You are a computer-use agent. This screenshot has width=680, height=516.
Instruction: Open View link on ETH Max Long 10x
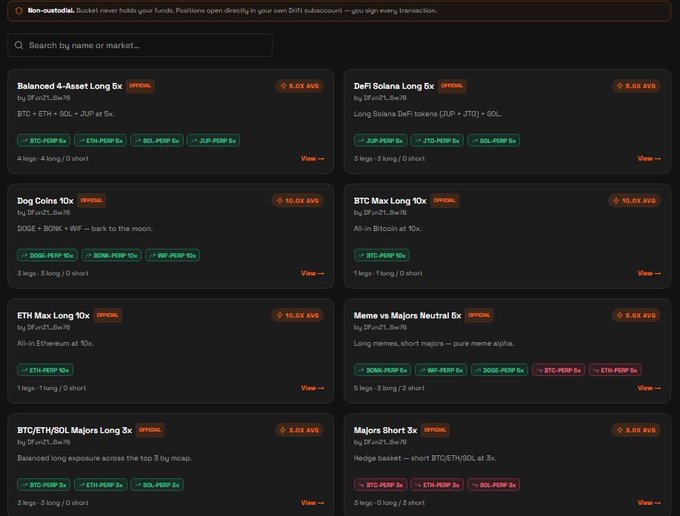point(312,388)
